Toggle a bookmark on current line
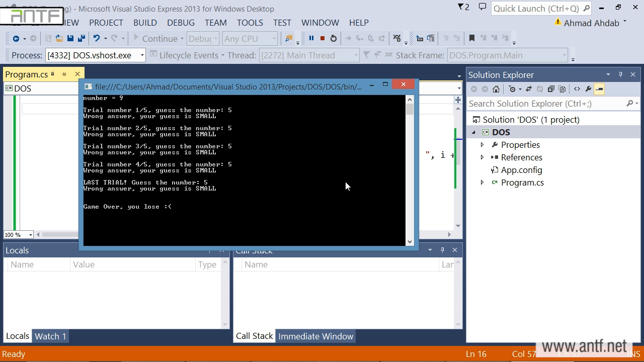This screenshot has width=644, height=362. click(x=471, y=38)
